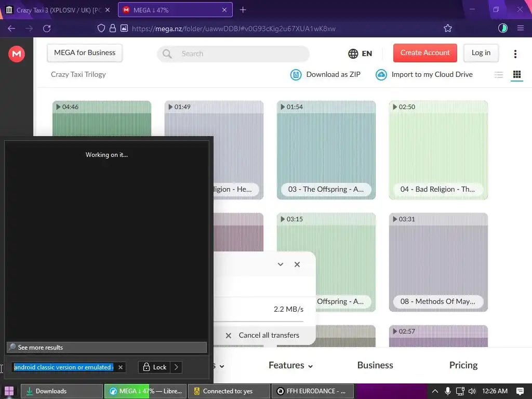532x399 pixels.
Task: Clear the search text with X
Action: (121, 367)
